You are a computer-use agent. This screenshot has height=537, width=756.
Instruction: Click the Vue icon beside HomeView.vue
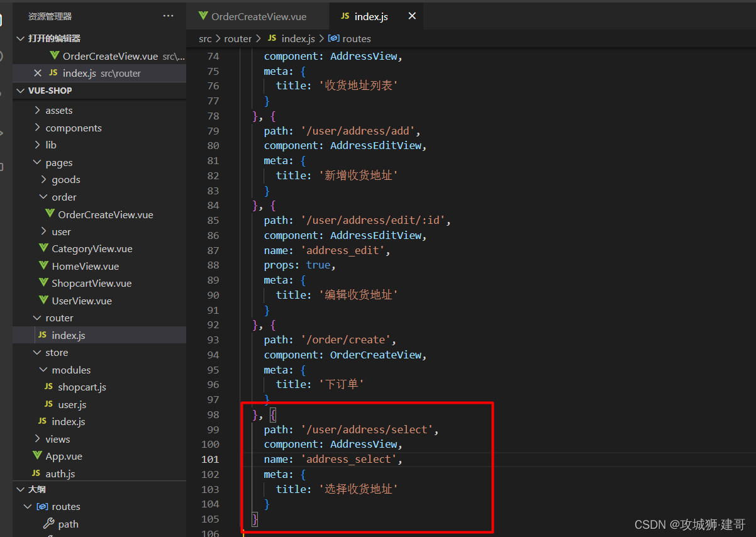coord(43,266)
